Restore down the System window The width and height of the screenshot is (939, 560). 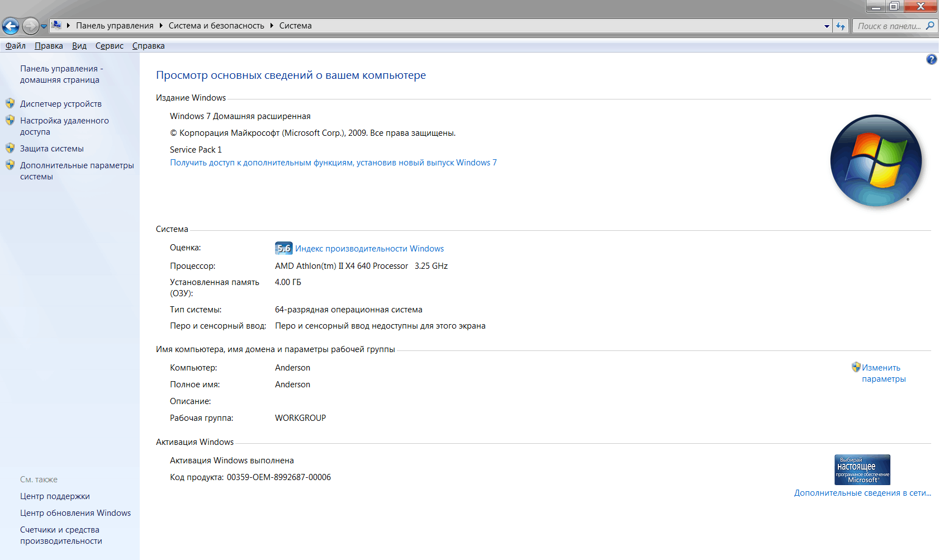pos(894,6)
